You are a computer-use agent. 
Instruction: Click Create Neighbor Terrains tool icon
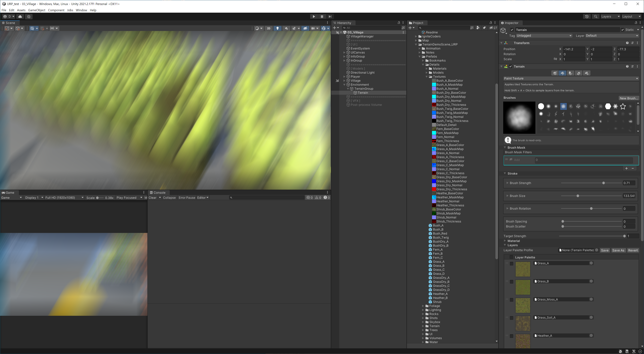tap(555, 73)
